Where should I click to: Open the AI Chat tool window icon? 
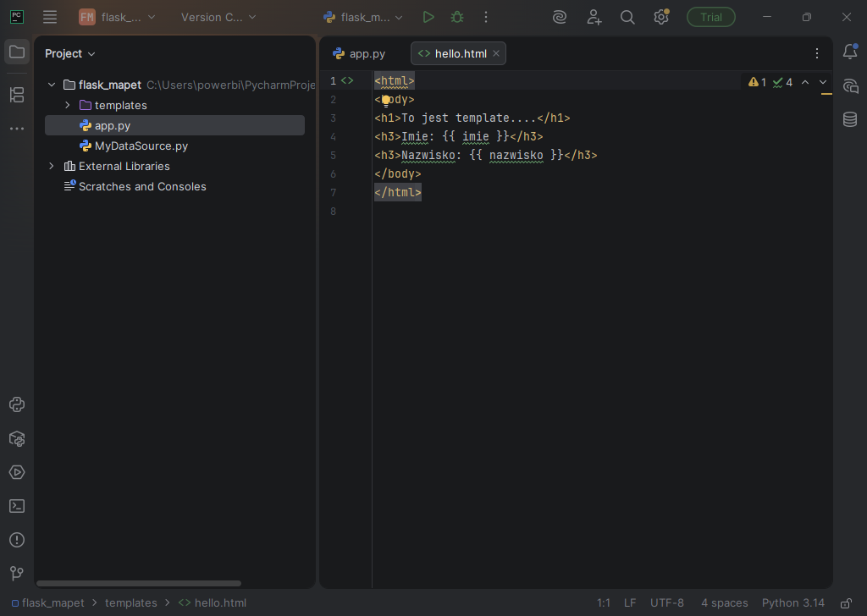[850, 85]
